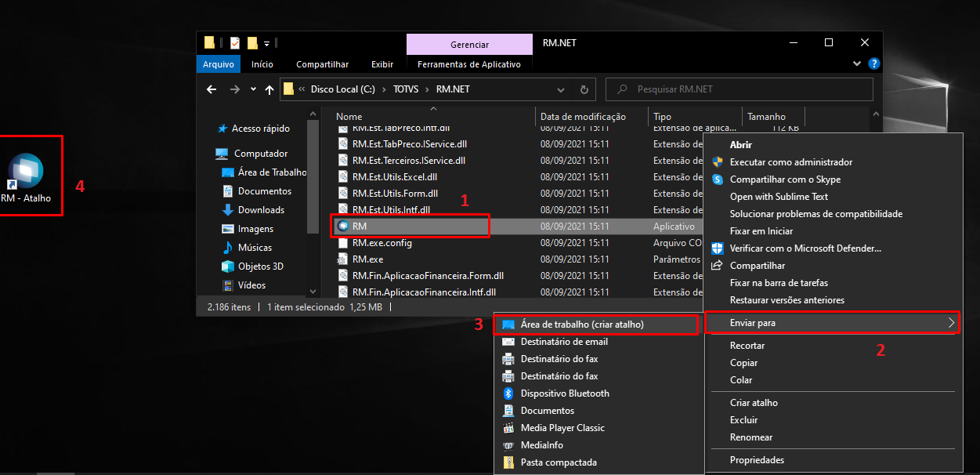This screenshot has width=980, height=475.
Task: Click the double-chevron at start of address path
Action: coord(302,89)
